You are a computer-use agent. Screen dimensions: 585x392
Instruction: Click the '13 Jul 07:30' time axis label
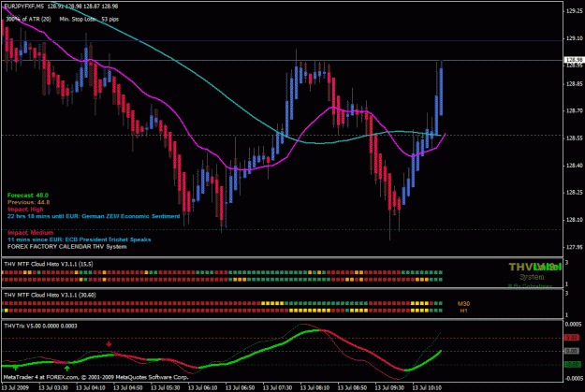pos(277,388)
